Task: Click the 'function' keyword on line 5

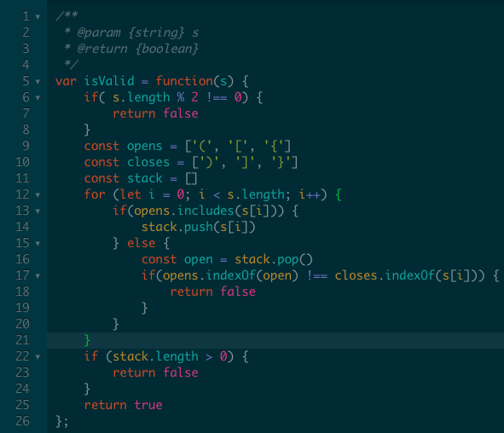Action: pos(184,81)
